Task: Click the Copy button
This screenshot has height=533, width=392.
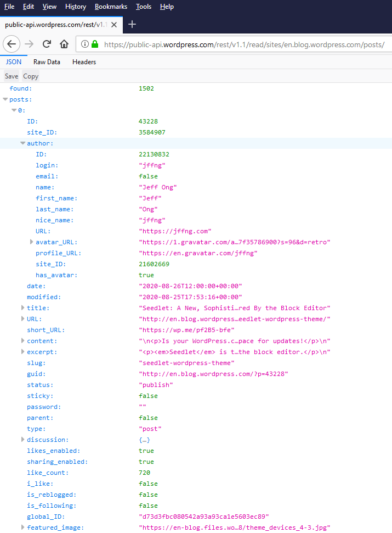Action: [x=31, y=76]
